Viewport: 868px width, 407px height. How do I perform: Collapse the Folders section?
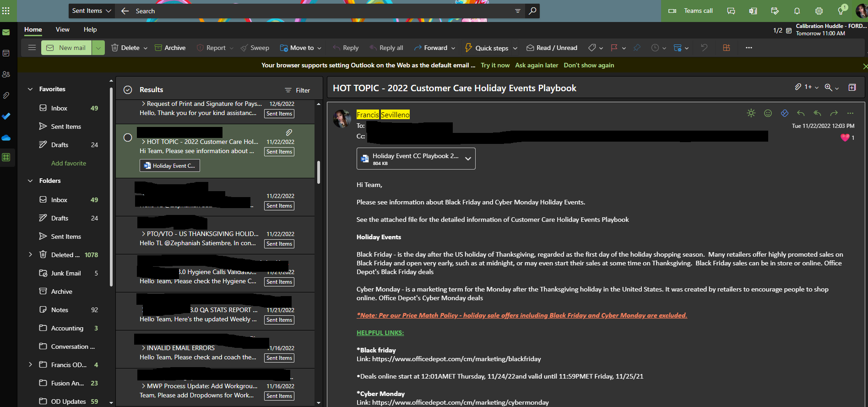30,181
